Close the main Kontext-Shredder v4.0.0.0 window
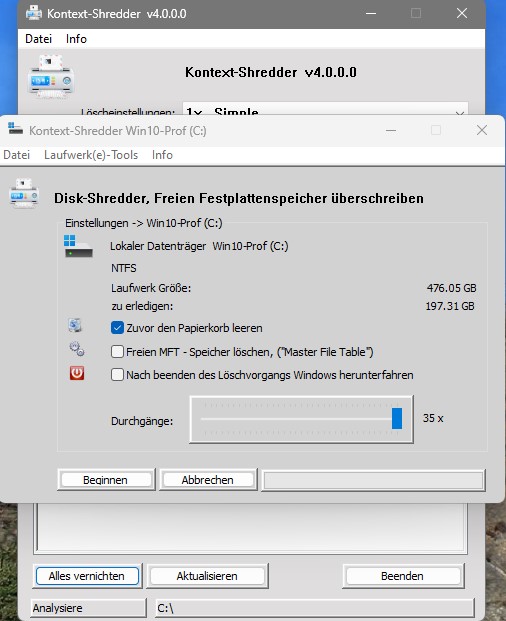The image size is (506, 621). tap(462, 13)
